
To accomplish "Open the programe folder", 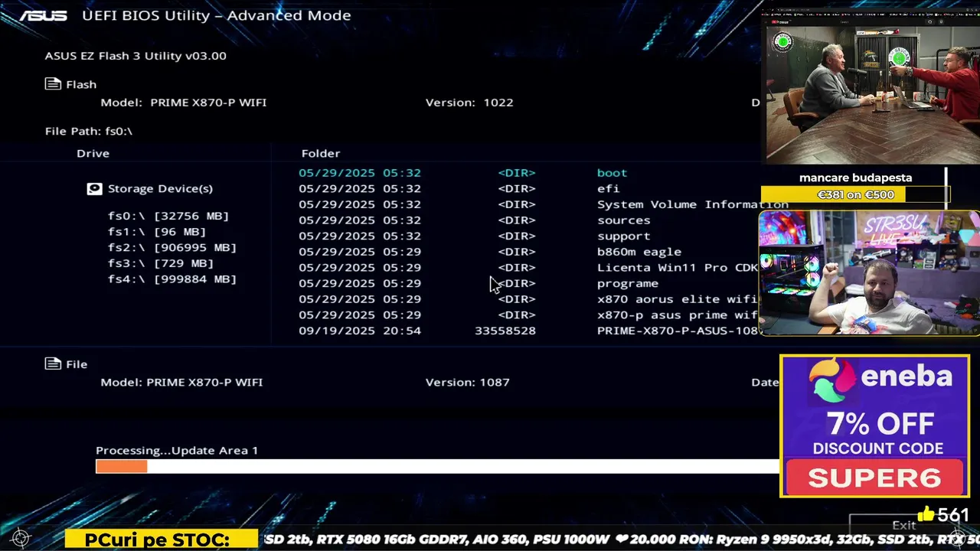I will 627,283.
